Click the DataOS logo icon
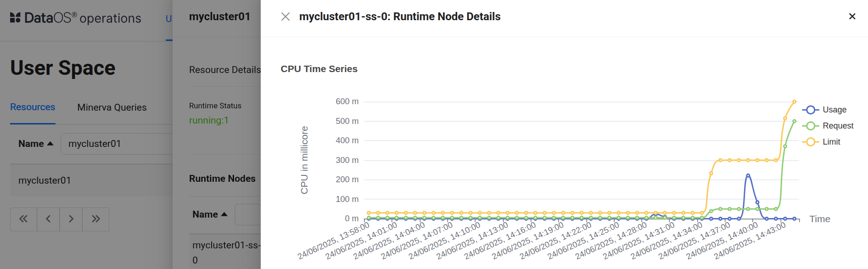Image resolution: width=868 pixels, height=269 pixels. point(15,18)
